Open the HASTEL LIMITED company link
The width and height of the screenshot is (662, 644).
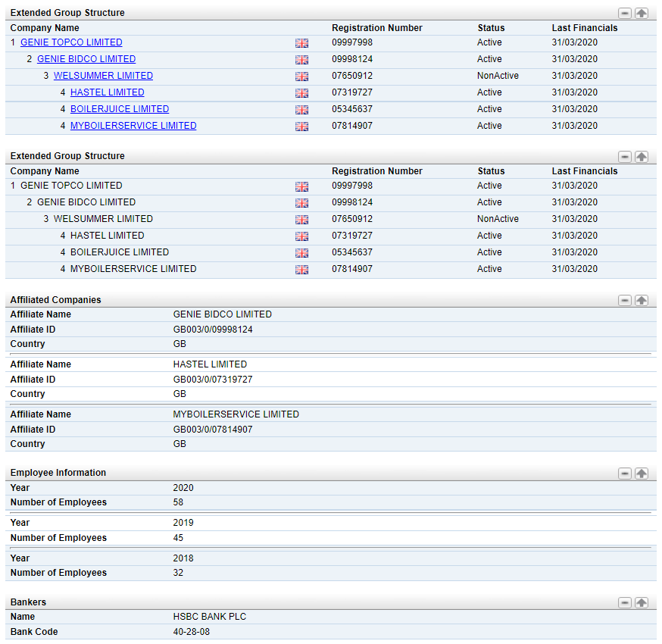[108, 92]
